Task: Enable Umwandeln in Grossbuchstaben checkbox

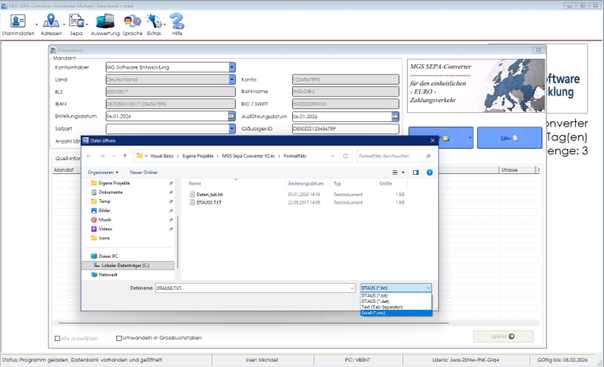Action: [x=119, y=338]
